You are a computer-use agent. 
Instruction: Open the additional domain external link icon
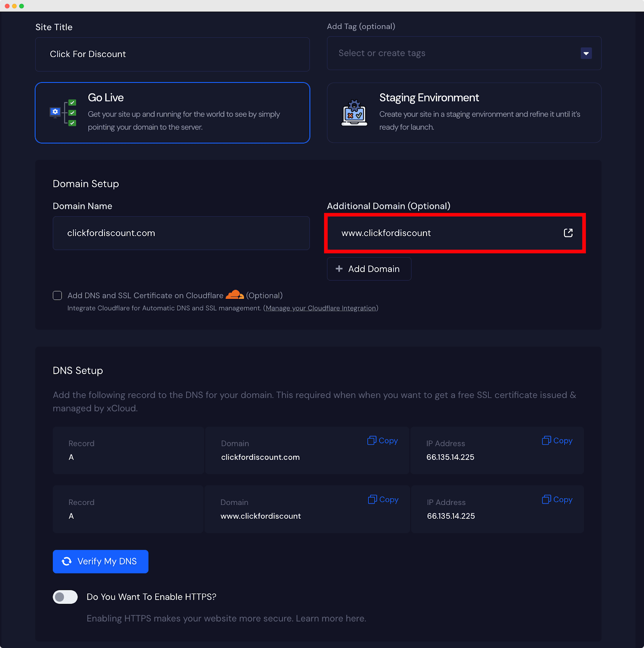pos(568,233)
